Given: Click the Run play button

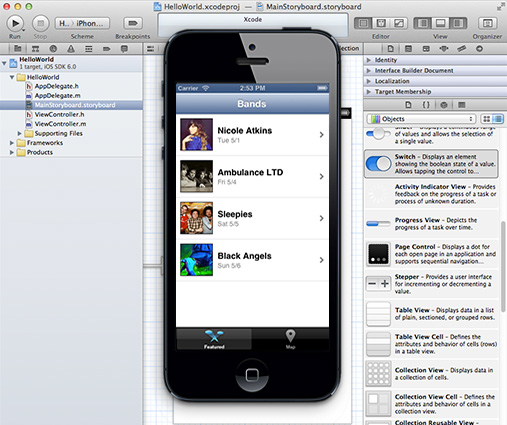Looking at the screenshot, I should [15, 23].
